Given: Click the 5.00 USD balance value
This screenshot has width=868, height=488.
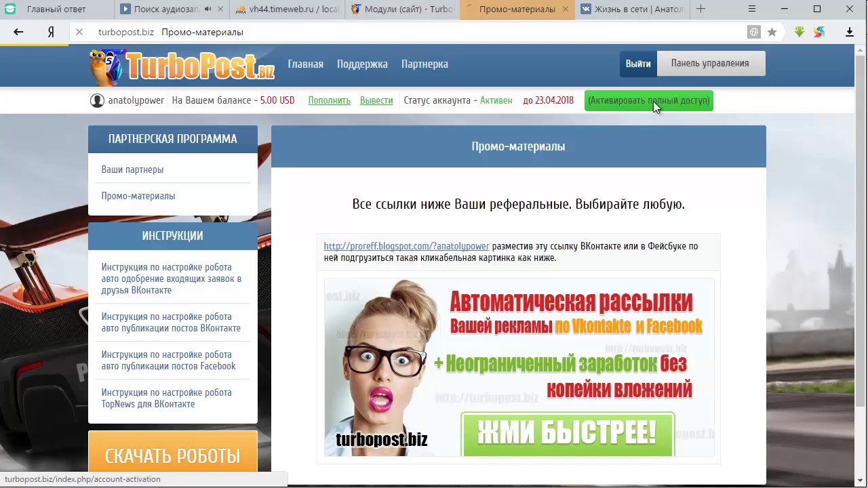Looking at the screenshot, I should click(277, 100).
